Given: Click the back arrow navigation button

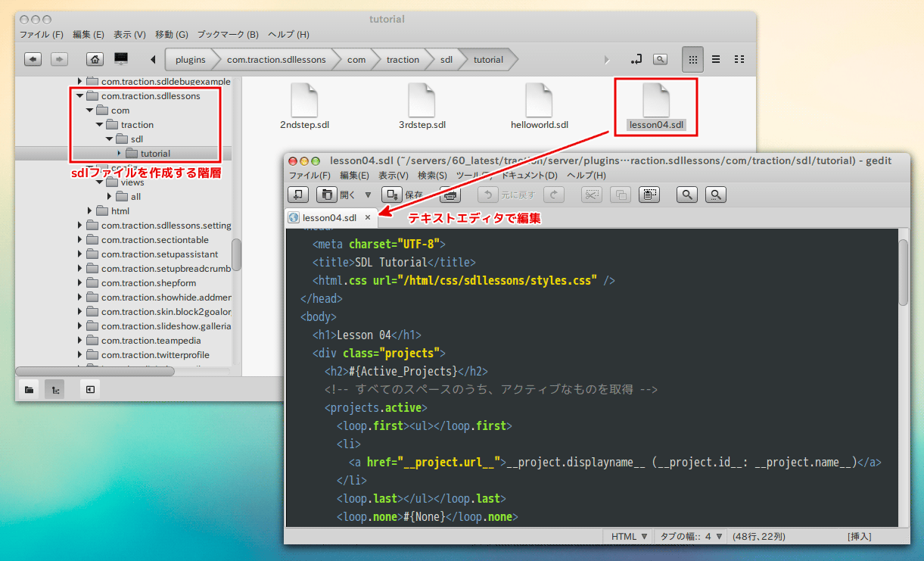Looking at the screenshot, I should point(33,59).
